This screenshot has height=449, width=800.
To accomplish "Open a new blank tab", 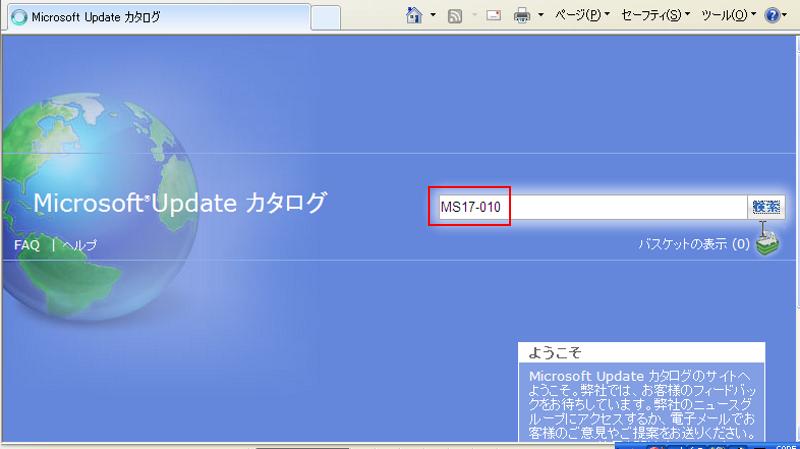I will point(326,18).
